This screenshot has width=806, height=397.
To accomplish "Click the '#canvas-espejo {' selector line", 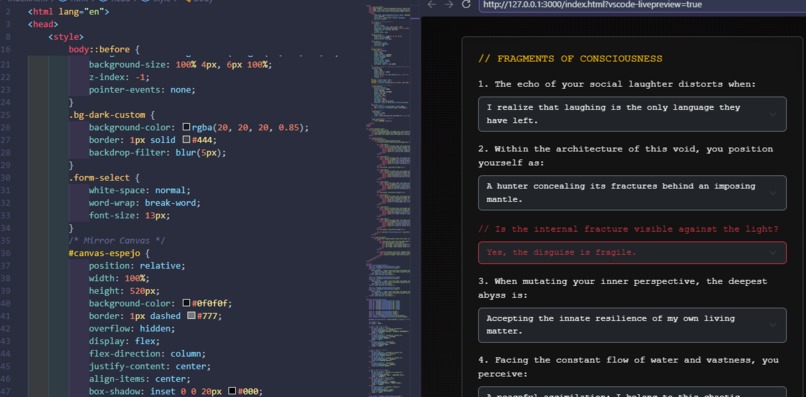I will (x=109, y=253).
